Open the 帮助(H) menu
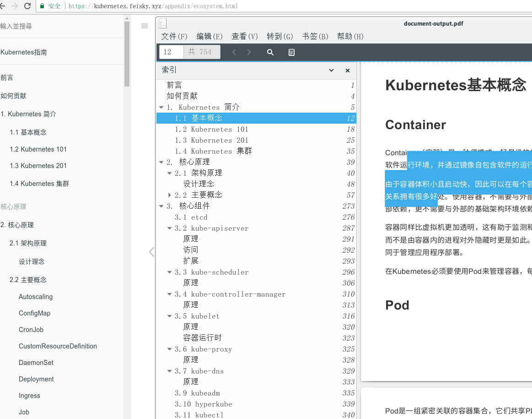The width and height of the screenshot is (532, 419). point(350,36)
